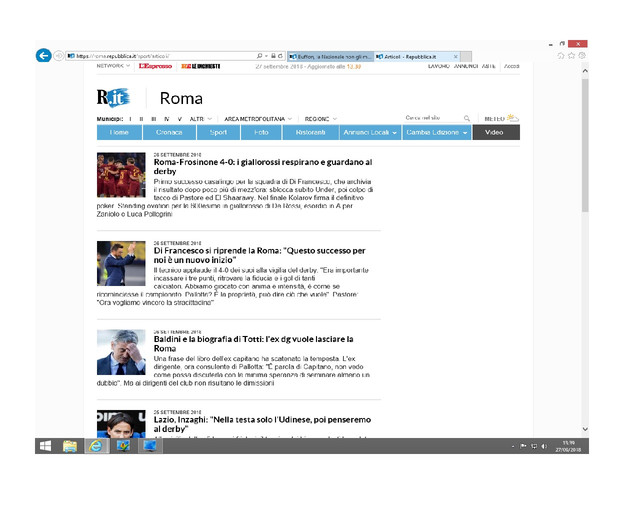
Task: Click the Baldini article thumbnail
Action: tap(121, 352)
